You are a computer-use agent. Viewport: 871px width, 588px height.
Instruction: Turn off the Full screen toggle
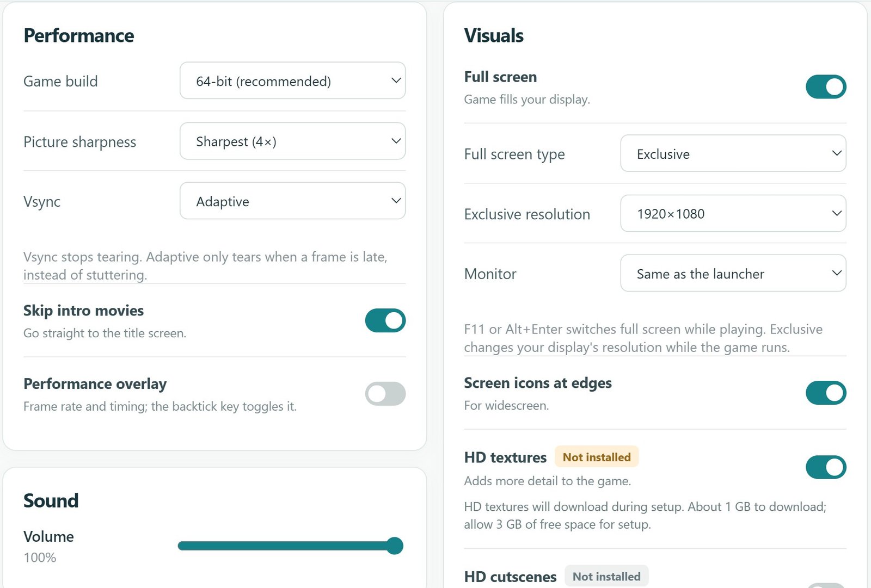point(826,87)
